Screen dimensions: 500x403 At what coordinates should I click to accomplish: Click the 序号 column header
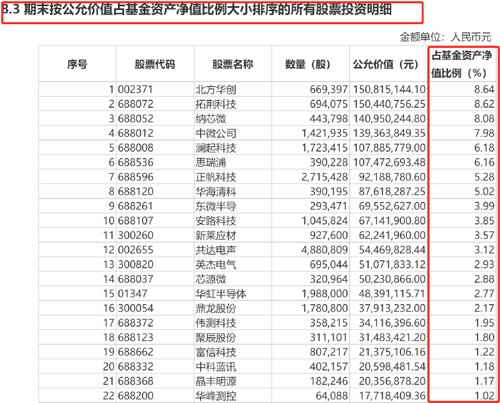[x=77, y=64]
